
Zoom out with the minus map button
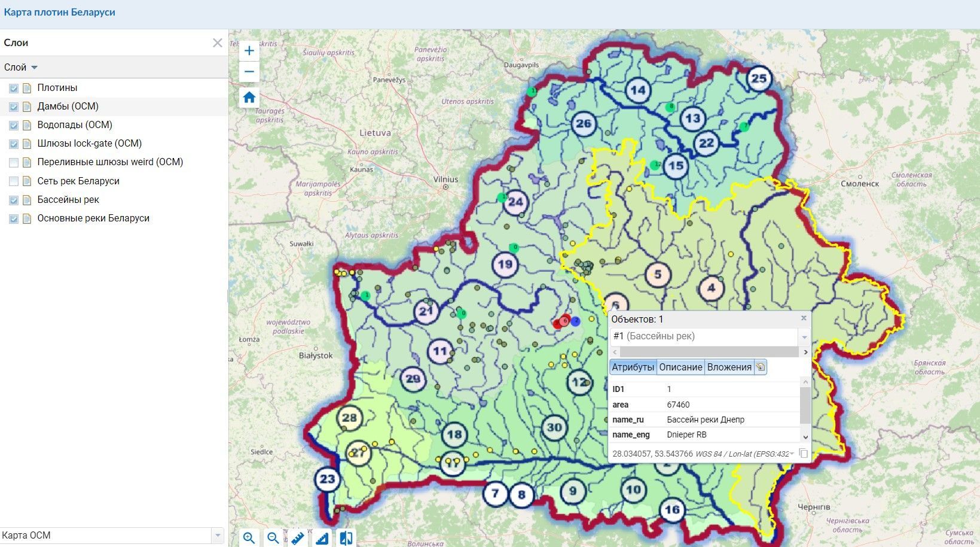pyautogui.click(x=249, y=72)
